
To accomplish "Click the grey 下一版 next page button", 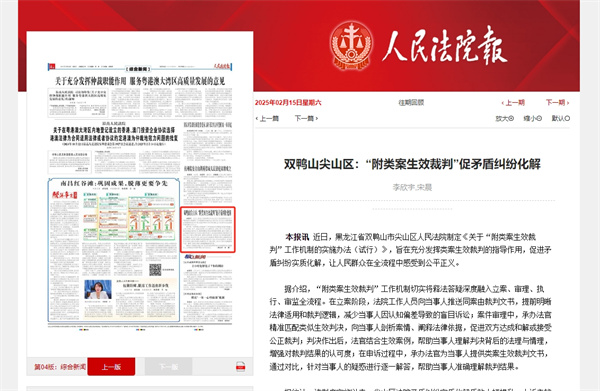I will point(168,367).
